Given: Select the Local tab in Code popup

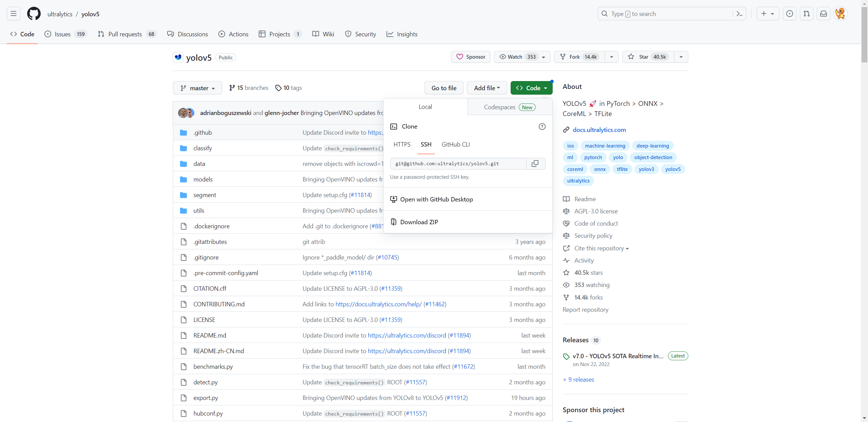Looking at the screenshot, I should [x=425, y=107].
